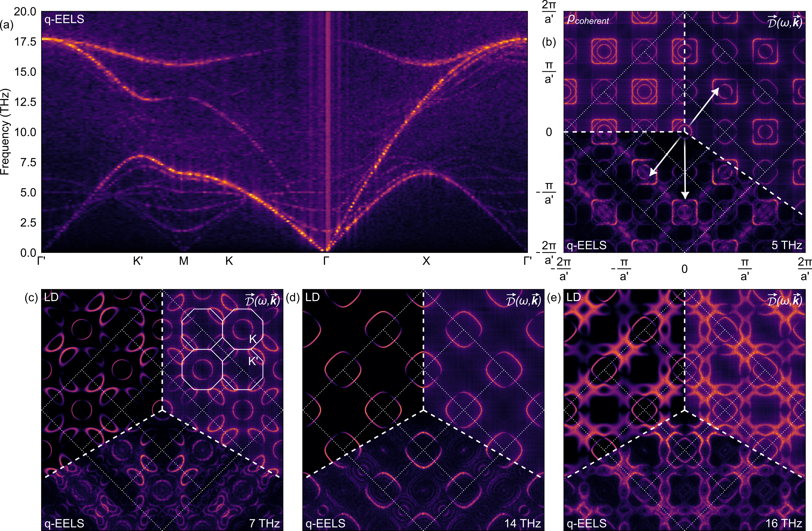
Task: Click the Frequency (THz) axis title
Action: pyautogui.click(x=5, y=132)
